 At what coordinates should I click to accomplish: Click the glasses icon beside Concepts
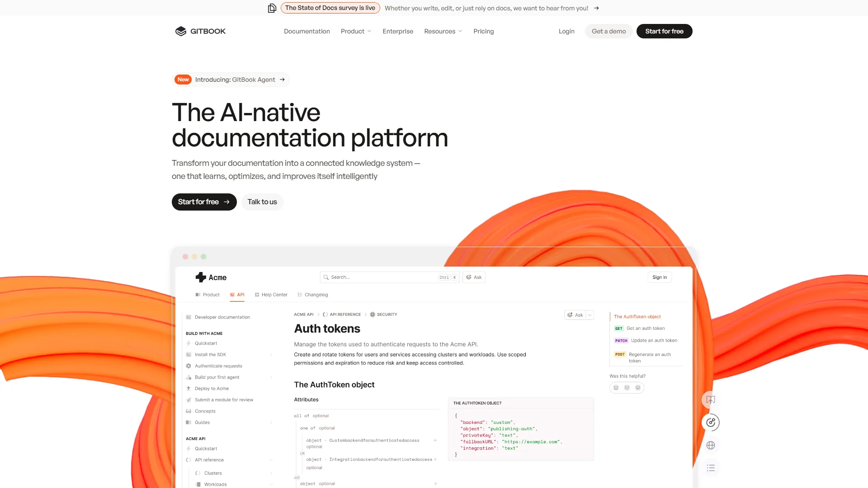pyautogui.click(x=189, y=411)
